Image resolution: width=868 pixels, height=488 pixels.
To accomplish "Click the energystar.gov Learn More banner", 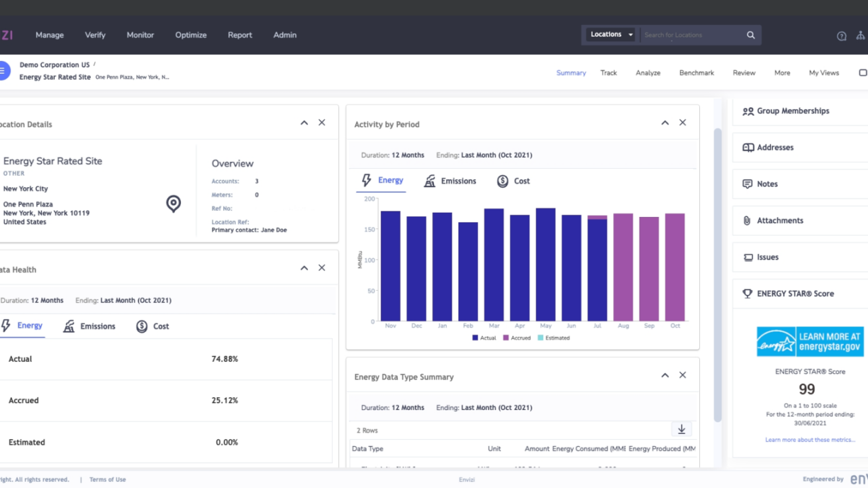I will tap(810, 341).
